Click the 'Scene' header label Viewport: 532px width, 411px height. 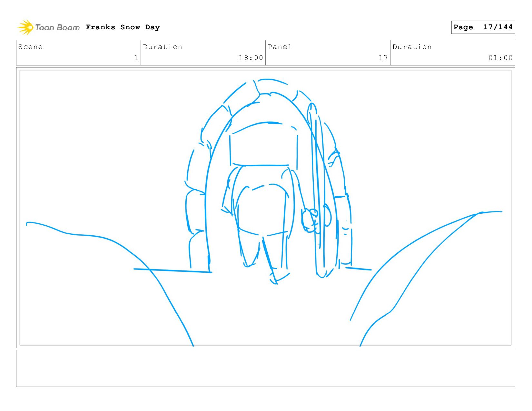(30, 47)
